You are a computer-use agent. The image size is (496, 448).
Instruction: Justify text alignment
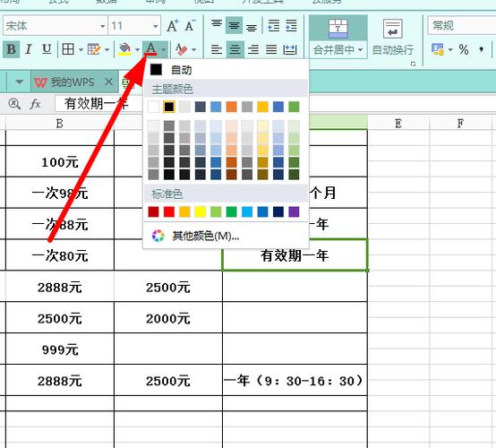[271, 49]
